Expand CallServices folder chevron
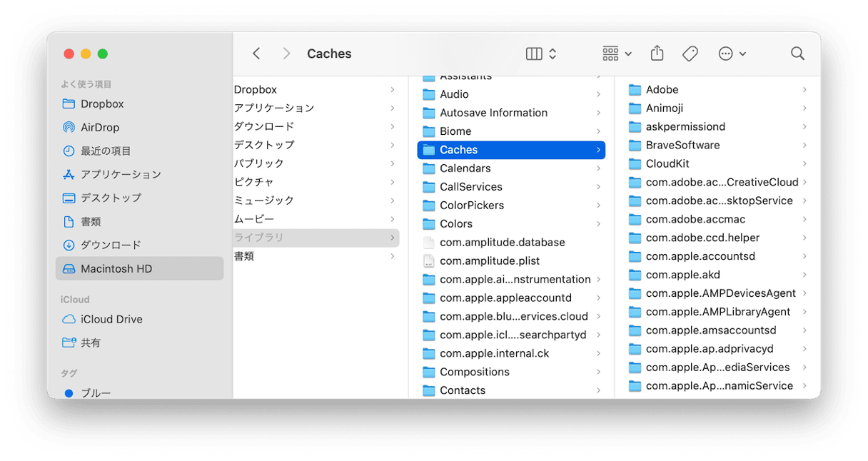 pos(598,187)
